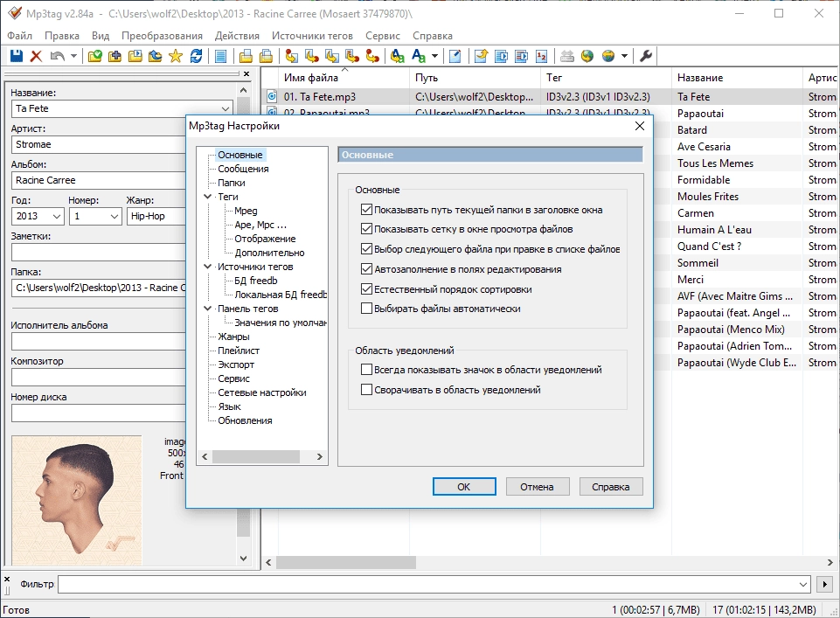This screenshot has height=618, width=840.
Task: Collapse the Теги tree node
Action: [208, 197]
